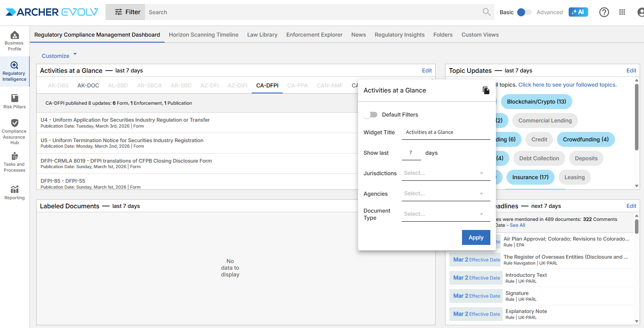
Task: Click the copy widget icon in popup
Action: [x=486, y=91]
